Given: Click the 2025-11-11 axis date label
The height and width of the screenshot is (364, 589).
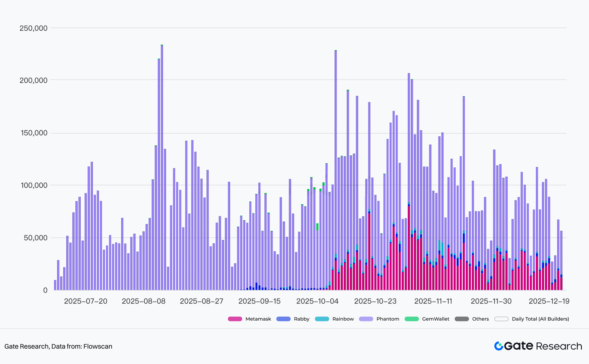Looking at the screenshot, I should tap(433, 301).
